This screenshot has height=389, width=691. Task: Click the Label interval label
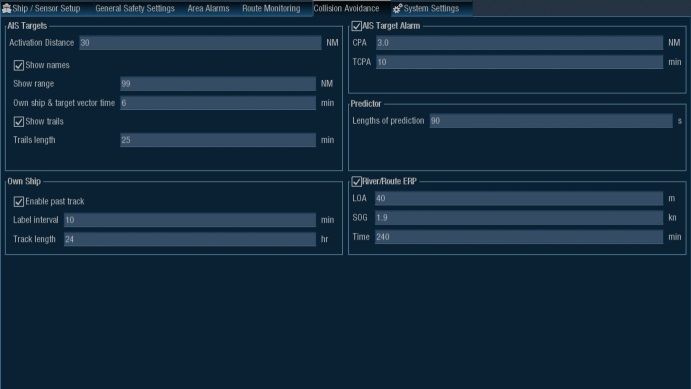(35, 220)
